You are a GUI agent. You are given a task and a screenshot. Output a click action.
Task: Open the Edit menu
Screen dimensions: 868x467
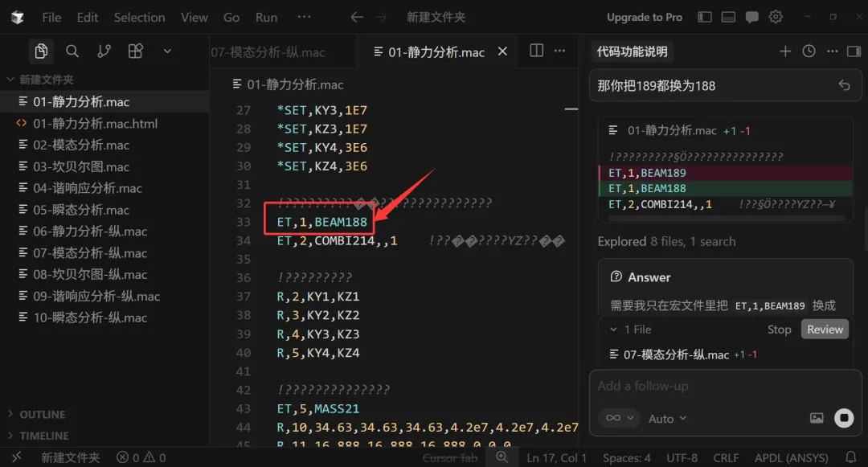point(88,17)
